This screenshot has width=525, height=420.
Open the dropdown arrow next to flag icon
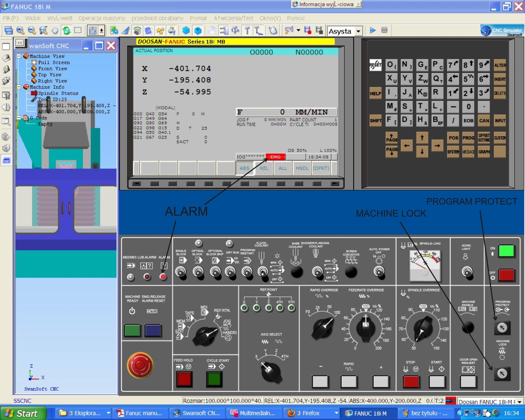click(x=298, y=30)
